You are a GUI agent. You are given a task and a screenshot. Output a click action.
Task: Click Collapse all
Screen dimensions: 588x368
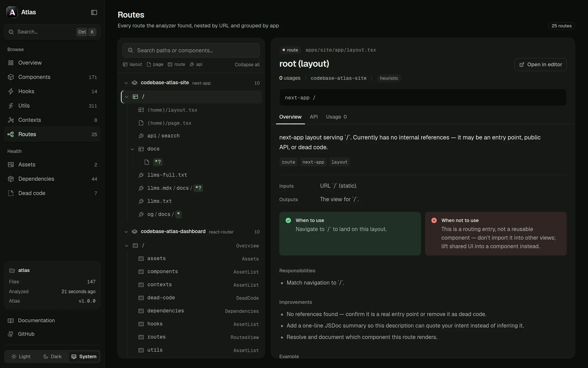(x=247, y=65)
